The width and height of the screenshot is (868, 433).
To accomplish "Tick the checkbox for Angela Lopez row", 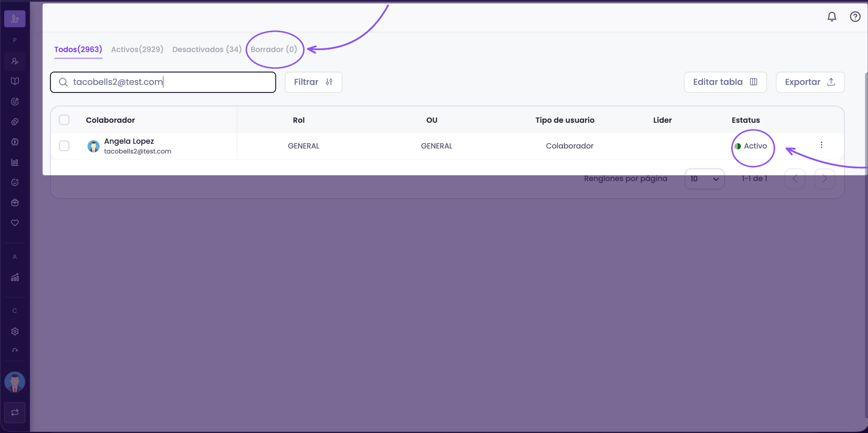I will (x=64, y=146).
